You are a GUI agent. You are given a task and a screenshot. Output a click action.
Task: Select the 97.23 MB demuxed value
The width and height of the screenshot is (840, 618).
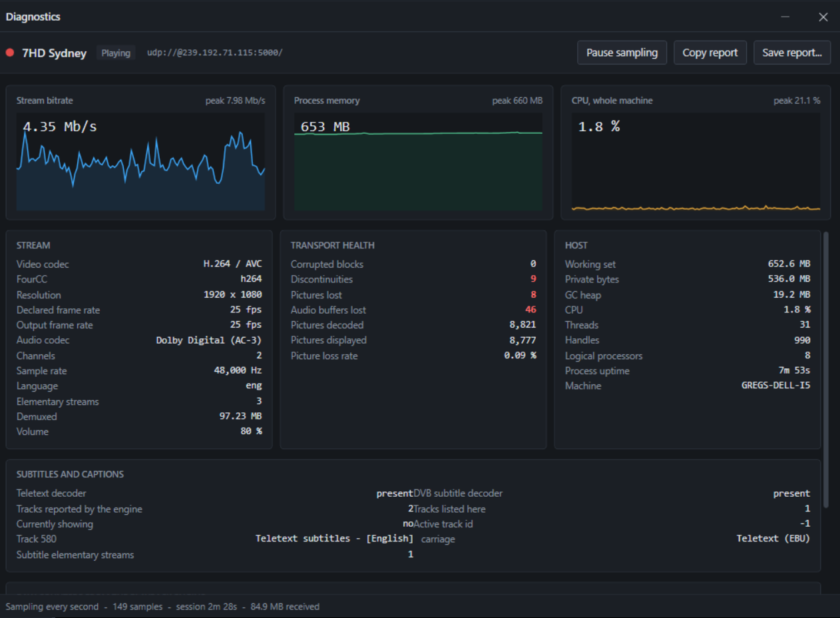pos(240,417)
